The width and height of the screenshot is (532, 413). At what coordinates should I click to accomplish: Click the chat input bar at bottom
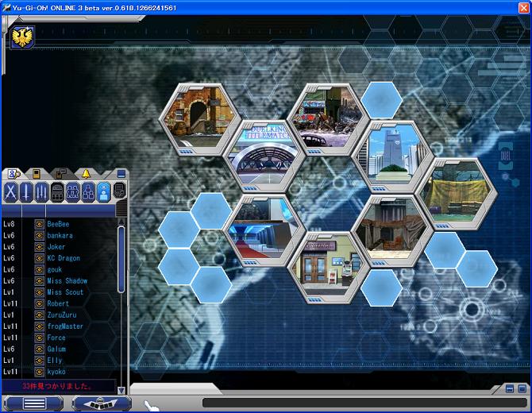tap(364, 403)
